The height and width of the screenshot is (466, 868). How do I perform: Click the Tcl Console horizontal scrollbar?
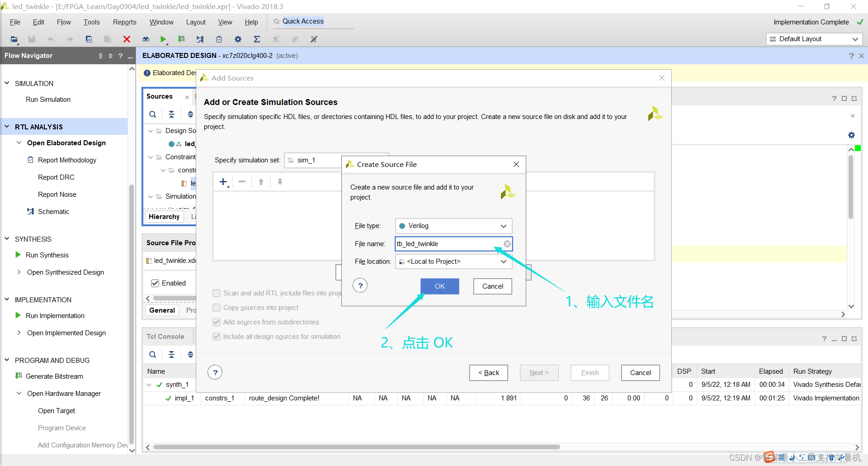(x=356, y=447)
